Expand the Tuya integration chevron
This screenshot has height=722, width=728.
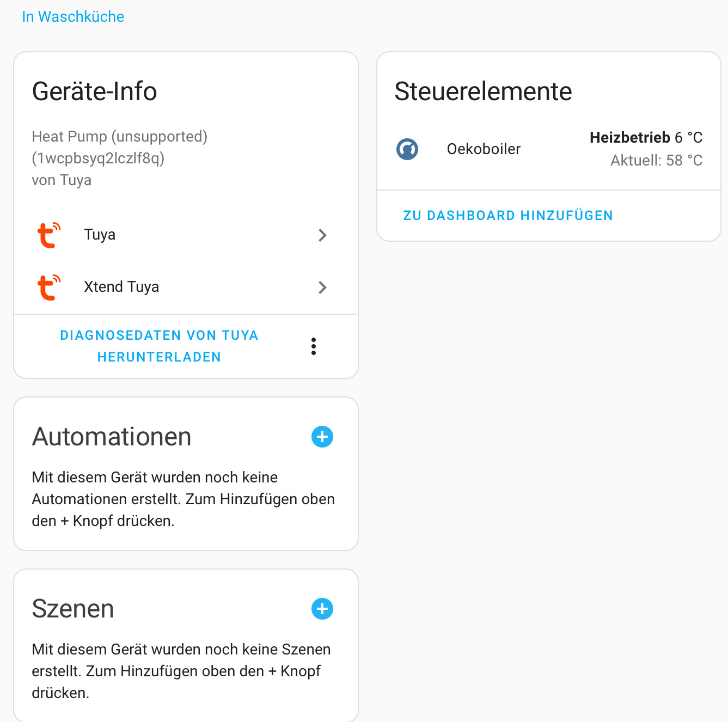(322, 235)
